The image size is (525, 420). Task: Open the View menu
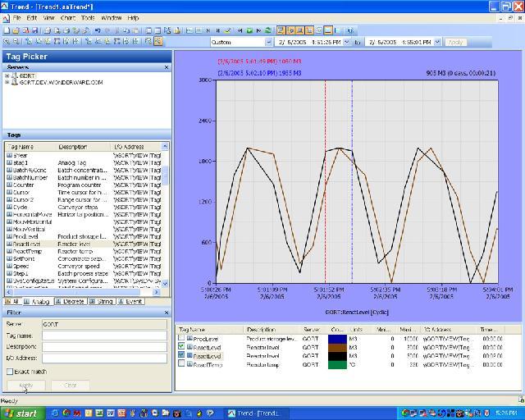[x=48, y=18]
